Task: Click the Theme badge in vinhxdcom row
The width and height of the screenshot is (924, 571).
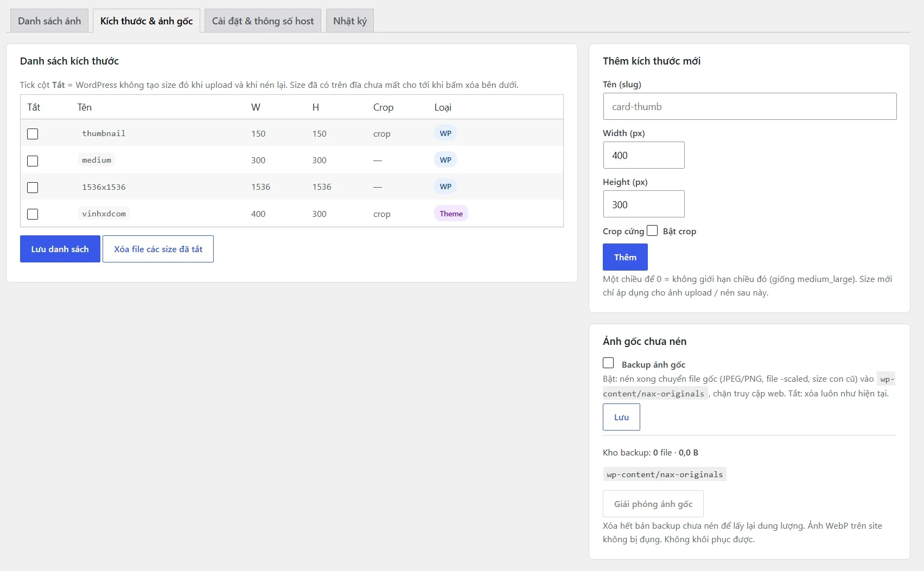Action: 451,214
